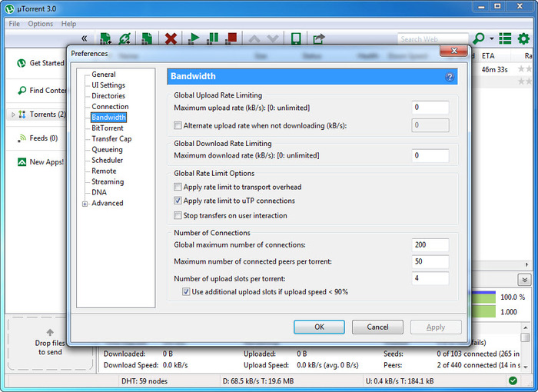538x392 pixels.
Task: Select Scheduler in preferences tree
Action: (107, 160)
